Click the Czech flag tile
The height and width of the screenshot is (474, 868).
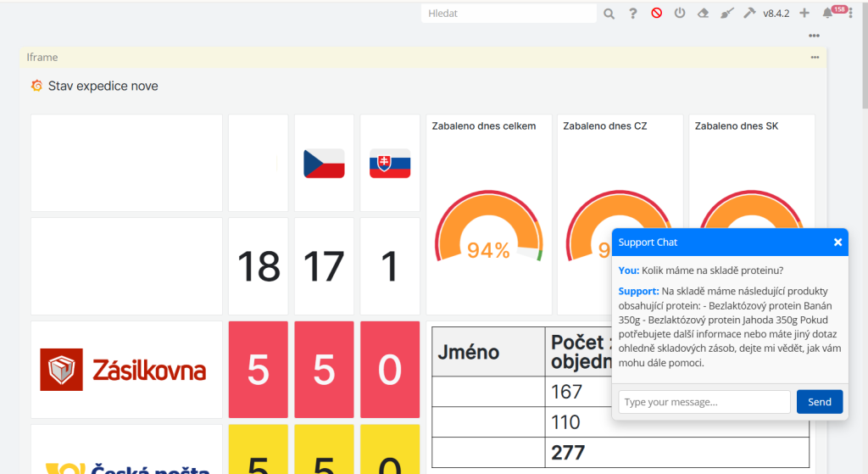click(x=324, y=163)
